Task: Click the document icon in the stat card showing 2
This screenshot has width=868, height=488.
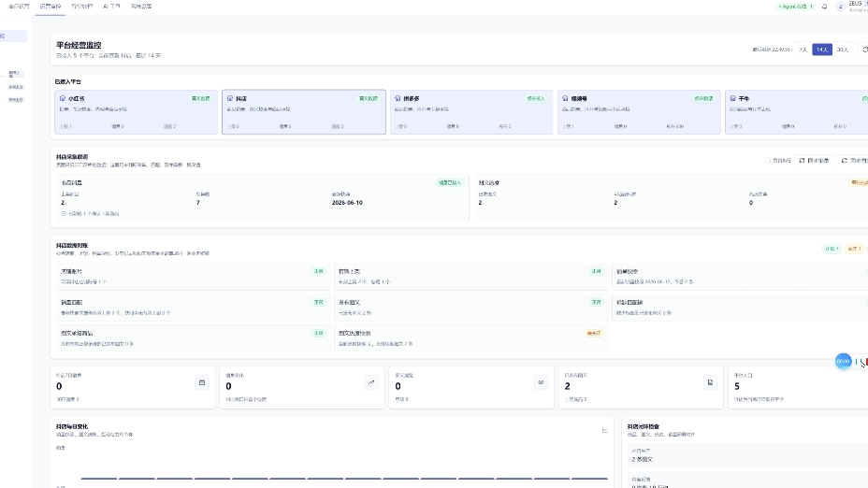Action: pyautogui.click(x=710, y=382)
